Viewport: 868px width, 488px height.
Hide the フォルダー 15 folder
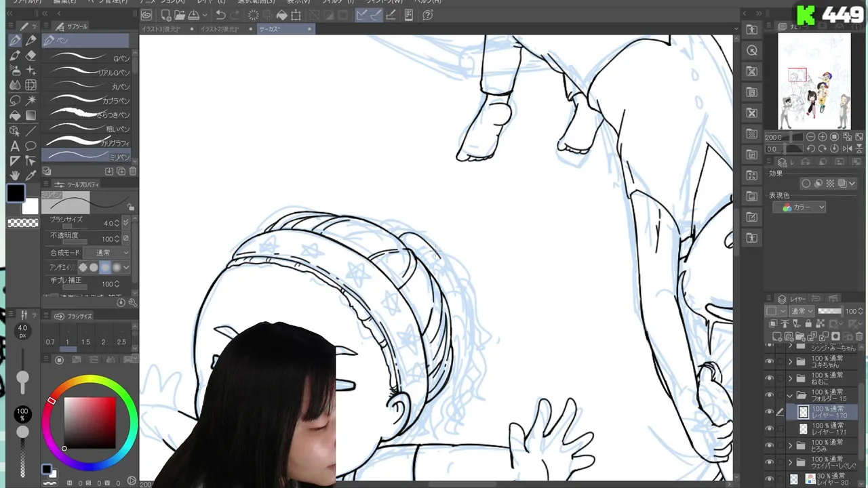click(769, 395)
